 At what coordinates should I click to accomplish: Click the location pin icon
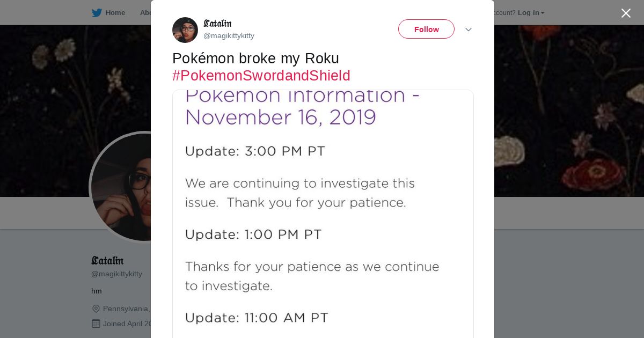(x=96, y=308)
